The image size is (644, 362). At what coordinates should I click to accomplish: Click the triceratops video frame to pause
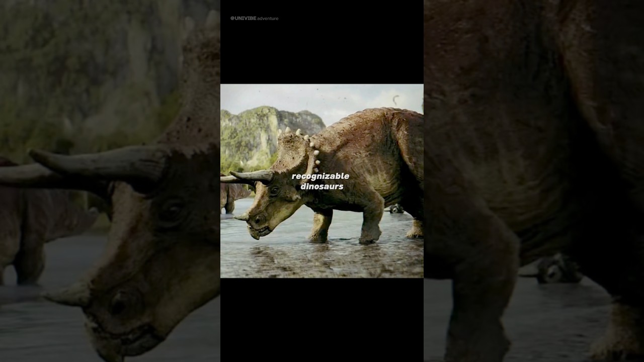pyautogui.click(x=322, y=181)
